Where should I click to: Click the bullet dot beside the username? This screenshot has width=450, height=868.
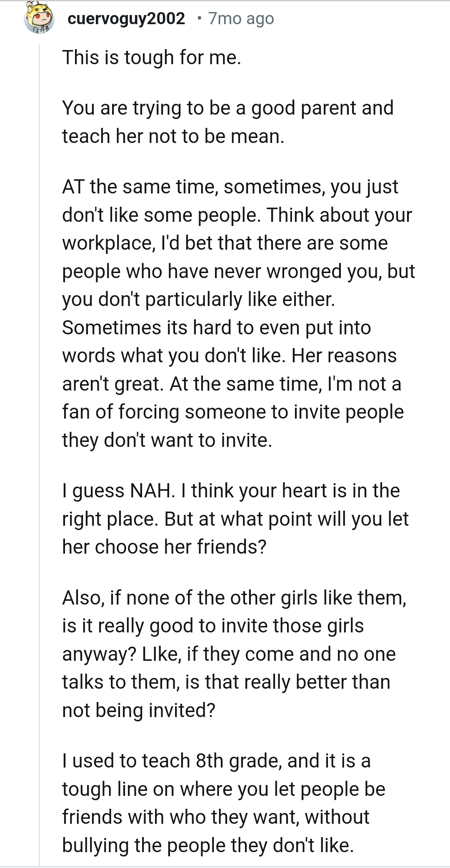click(x=199, y=18)
